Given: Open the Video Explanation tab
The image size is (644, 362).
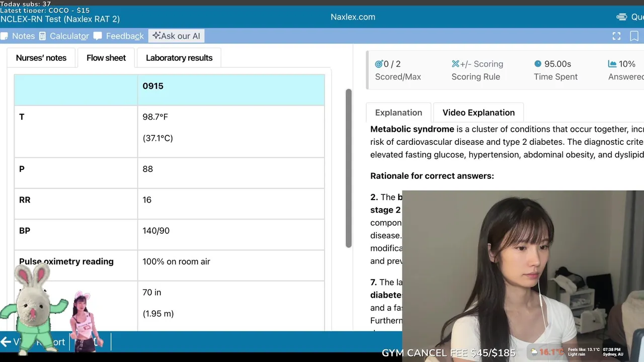Looking at the screenshot, I should pos(478,113).
